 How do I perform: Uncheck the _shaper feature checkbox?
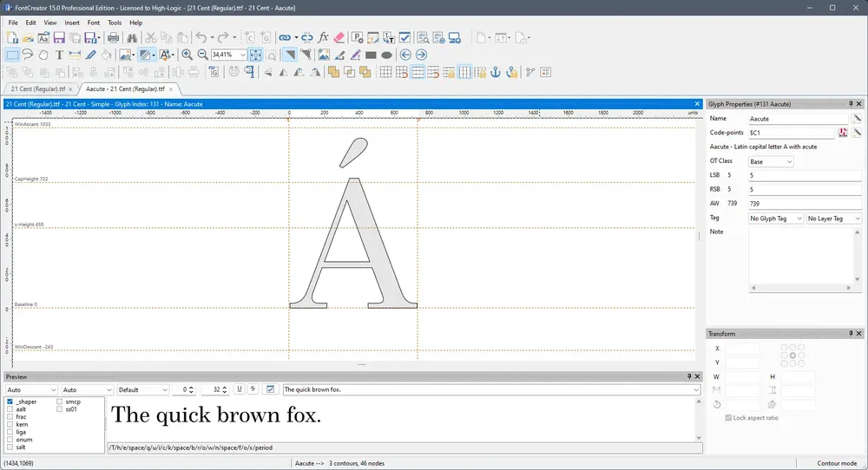coord(10,401)
